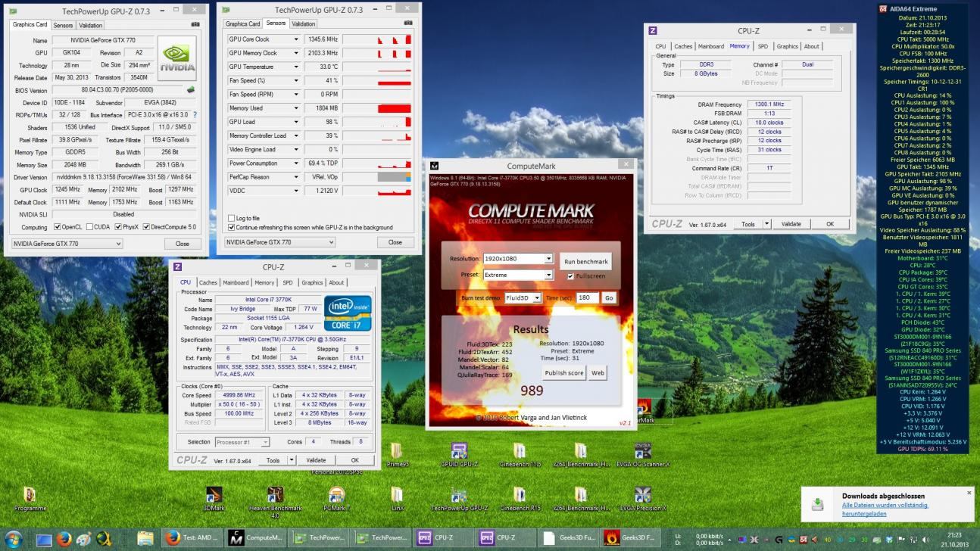The width and height of the screenshot is (980, 551).
Task: Click Run benchmark in ComputeMark
Action: (586, 262)
